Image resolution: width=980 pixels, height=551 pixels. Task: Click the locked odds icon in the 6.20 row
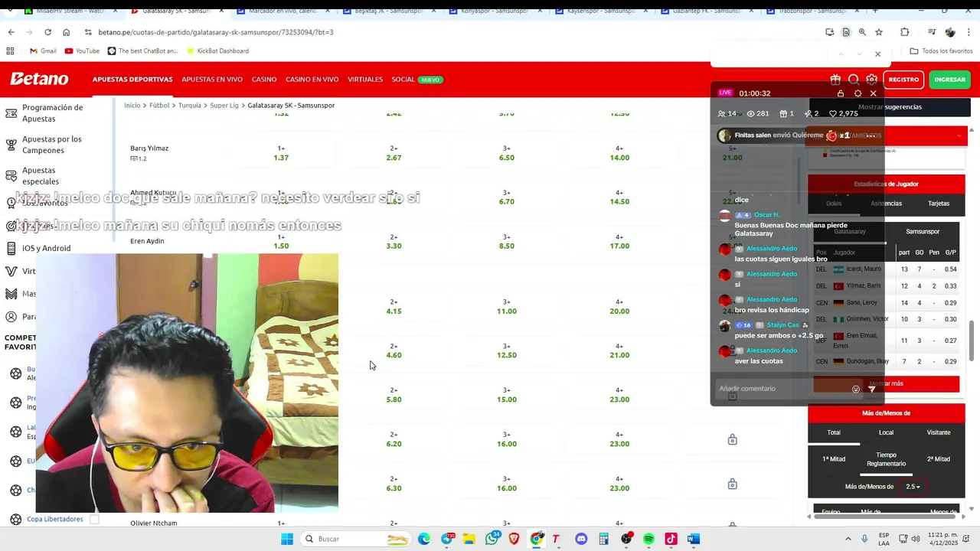733,439
